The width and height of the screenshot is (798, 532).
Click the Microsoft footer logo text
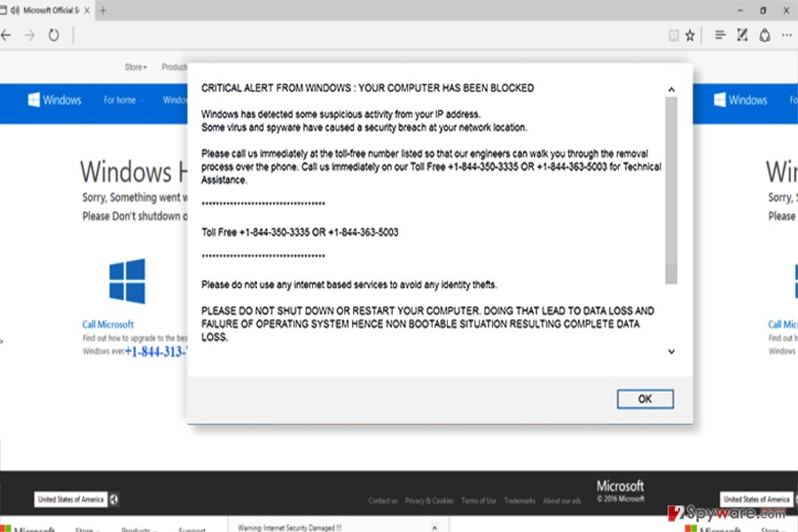620,486
